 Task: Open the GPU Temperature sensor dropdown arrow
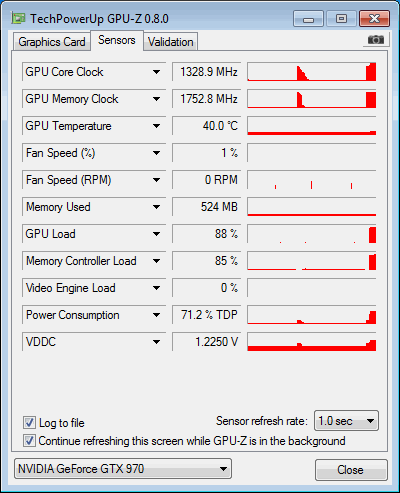point(156,126)
